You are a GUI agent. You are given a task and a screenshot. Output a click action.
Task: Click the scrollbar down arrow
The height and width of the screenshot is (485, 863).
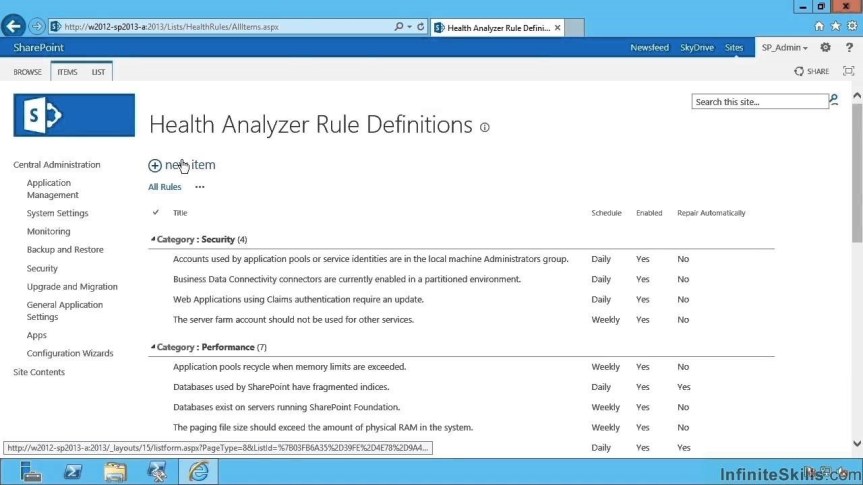pos(857,443)
